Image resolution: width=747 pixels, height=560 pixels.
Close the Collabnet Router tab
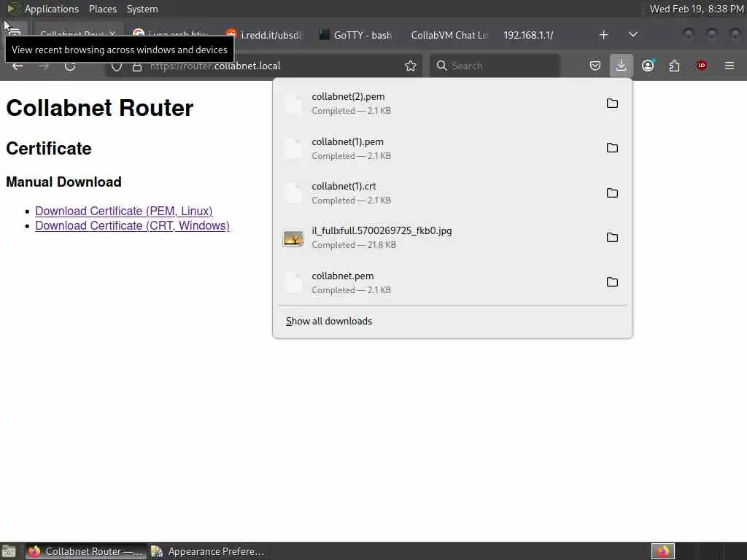(112, 34)
